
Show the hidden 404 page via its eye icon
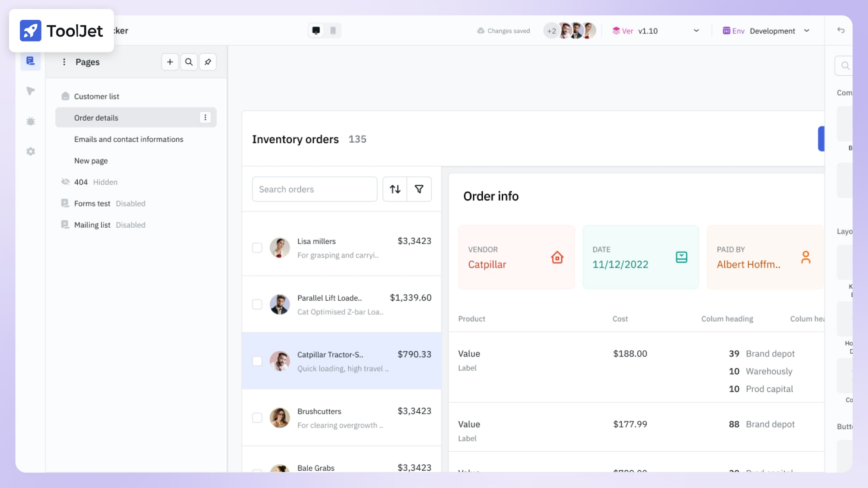(x=65, y=182)
